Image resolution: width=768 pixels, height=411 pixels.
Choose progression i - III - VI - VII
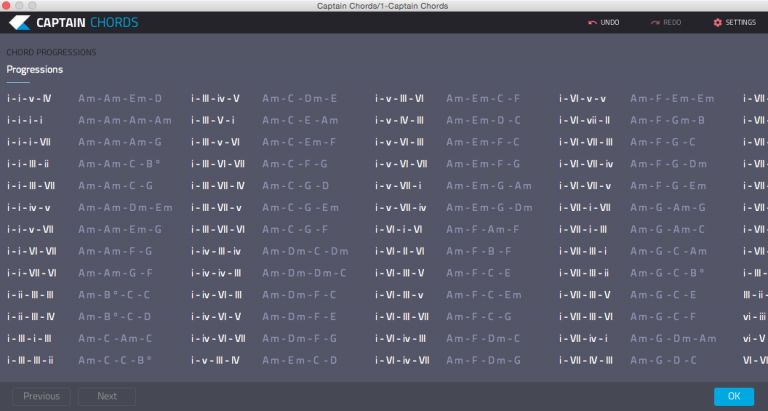coord(218,164)
